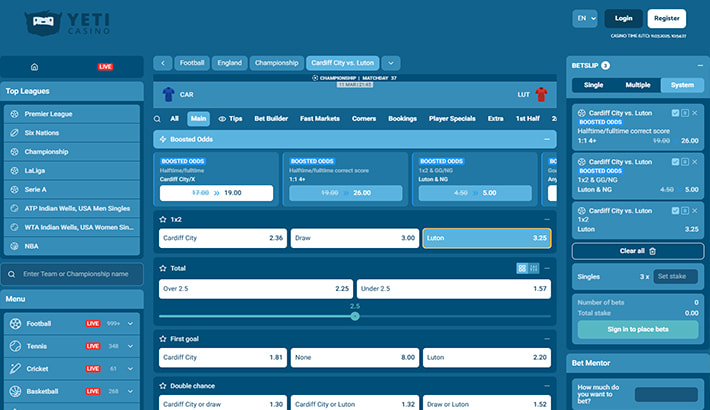Screen dimensions: 710x410
Task: Switch betslip to Single tab
Action: pos(594,85)
